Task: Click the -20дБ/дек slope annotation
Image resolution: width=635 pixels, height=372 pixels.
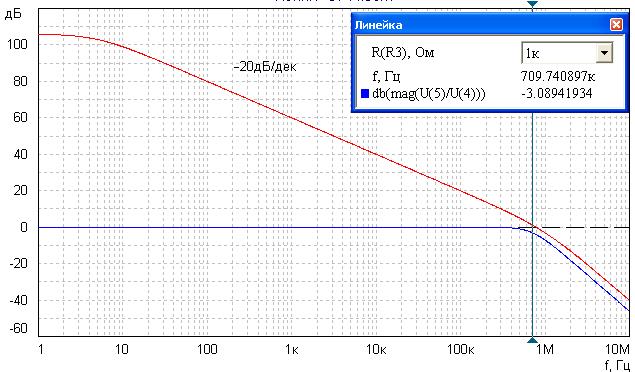Action: tap(265, 66)
